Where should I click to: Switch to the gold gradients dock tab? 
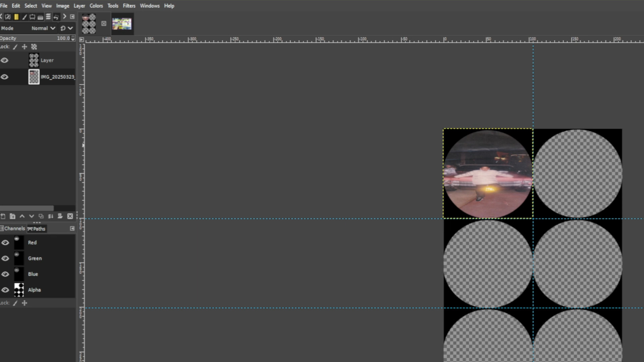[16, 17]
